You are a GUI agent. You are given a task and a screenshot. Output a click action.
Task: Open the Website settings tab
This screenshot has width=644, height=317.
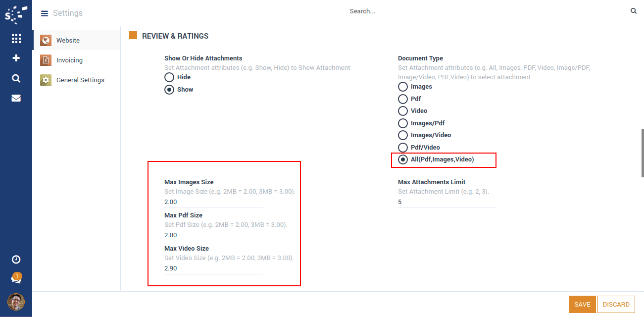[68, 41]
